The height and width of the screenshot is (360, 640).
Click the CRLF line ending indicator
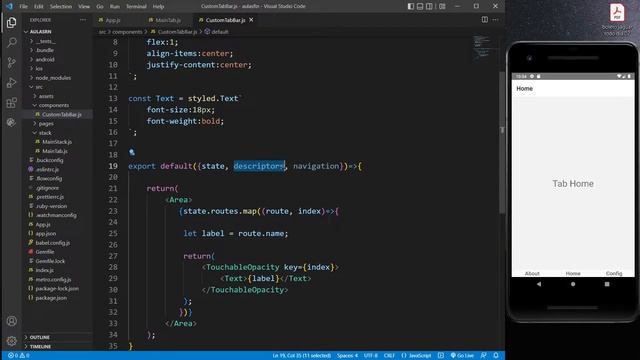tap(389, 356)
